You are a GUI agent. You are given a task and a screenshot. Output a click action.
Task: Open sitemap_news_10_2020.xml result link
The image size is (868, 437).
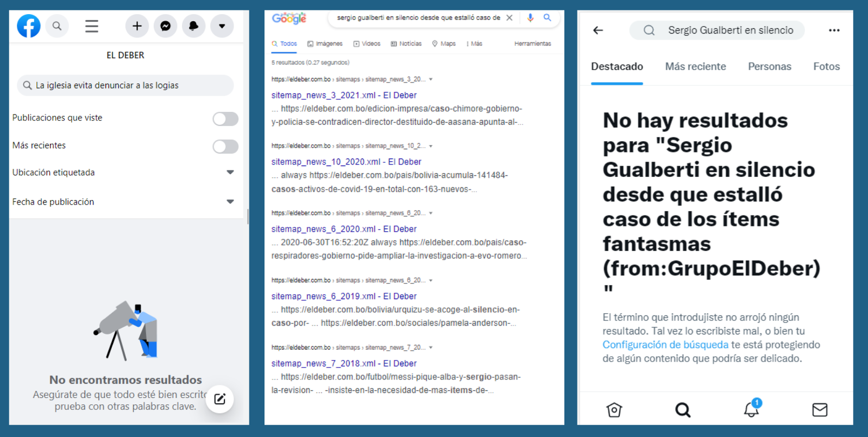coord(346,162)
